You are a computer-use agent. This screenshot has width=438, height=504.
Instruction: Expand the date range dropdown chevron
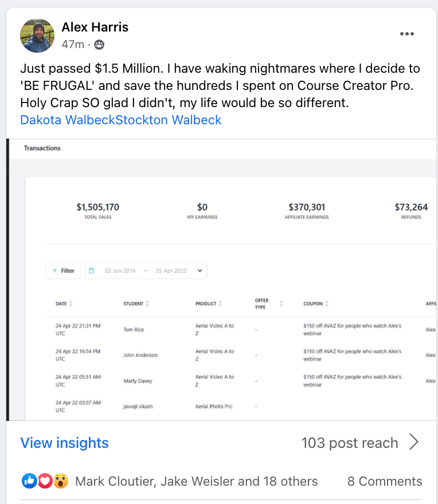click(200, 271)
